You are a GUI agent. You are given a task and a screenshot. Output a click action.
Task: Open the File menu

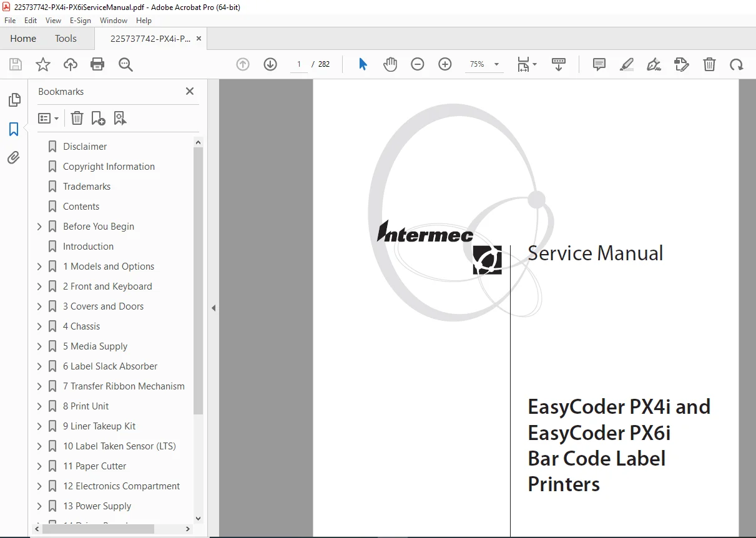[10, 21]
